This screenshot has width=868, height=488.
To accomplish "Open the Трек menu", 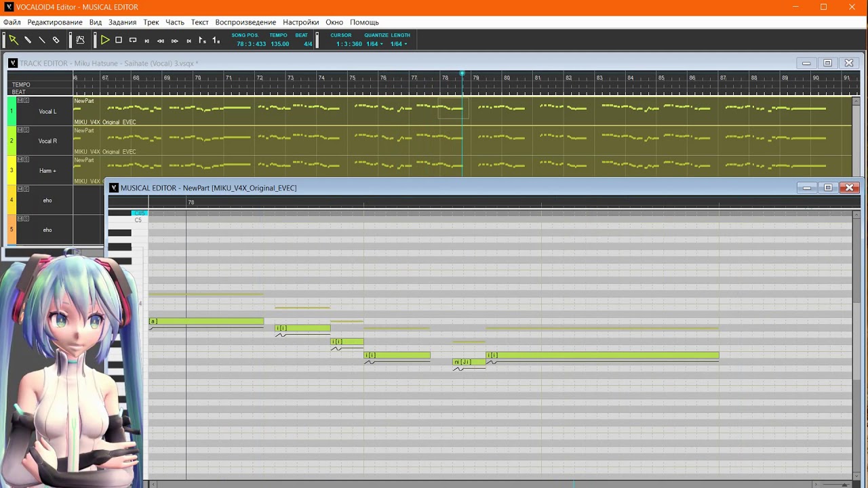I will [x=151, y=22].
